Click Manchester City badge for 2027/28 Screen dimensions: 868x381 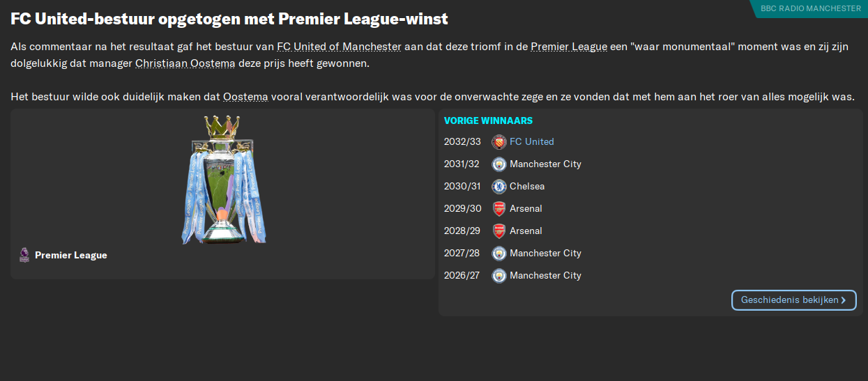click(x=498, y=254)
